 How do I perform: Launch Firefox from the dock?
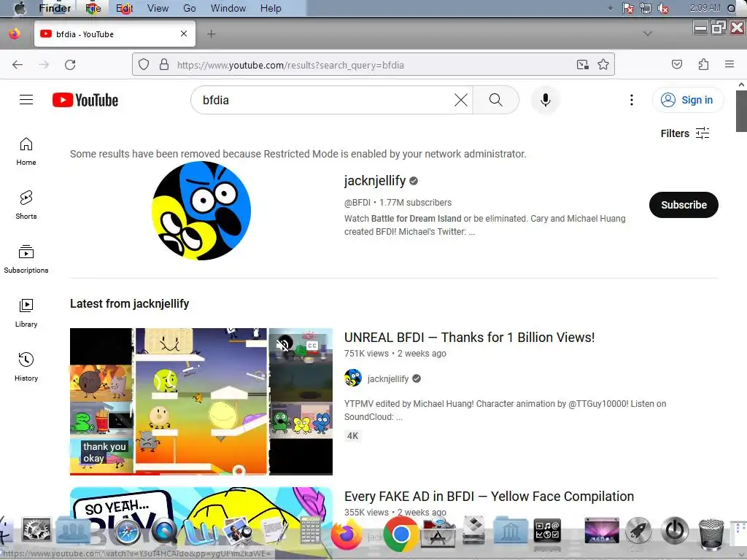coord(347,534)
